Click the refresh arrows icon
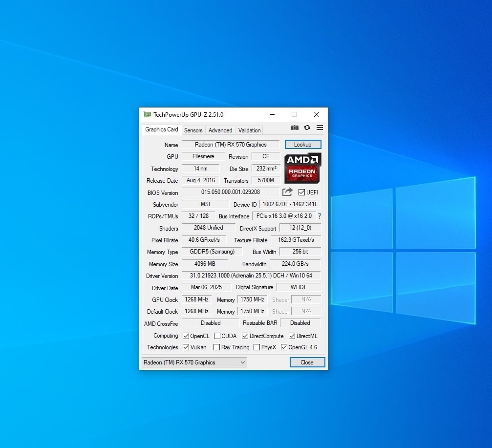 (307, 128)
